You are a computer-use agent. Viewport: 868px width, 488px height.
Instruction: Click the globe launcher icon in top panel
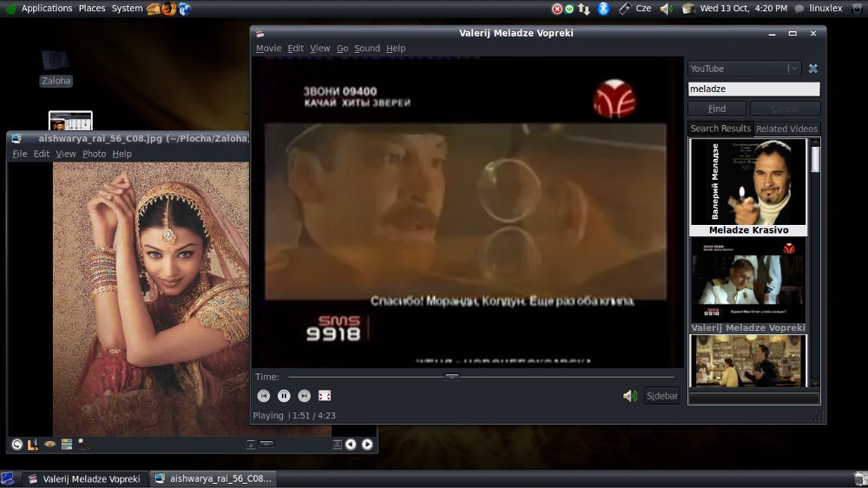click(184, 9)
